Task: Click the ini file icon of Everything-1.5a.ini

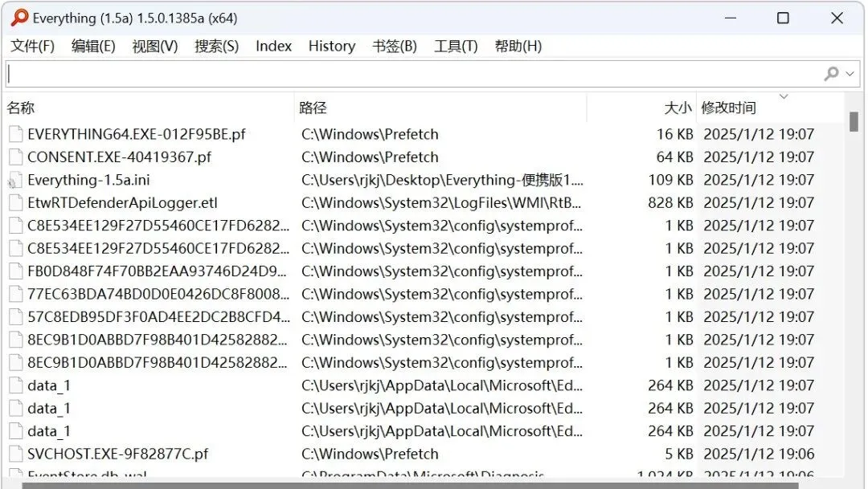Action: (15, 181)
